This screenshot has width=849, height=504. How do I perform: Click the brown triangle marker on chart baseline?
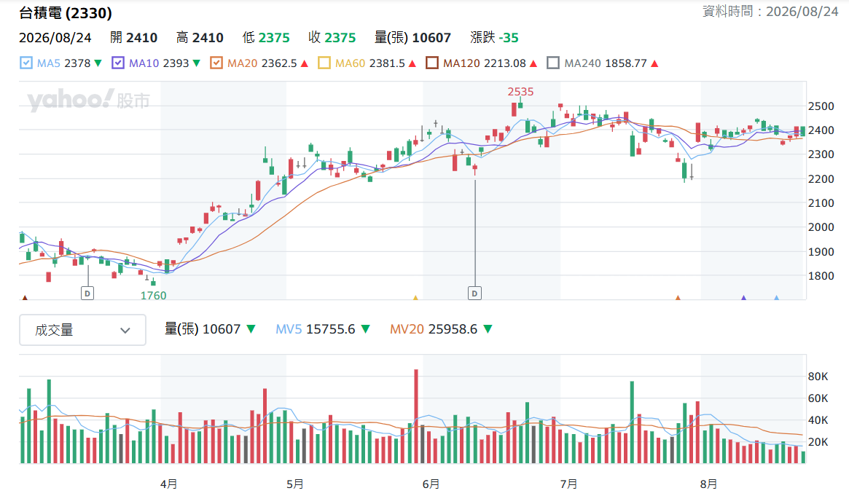(x=24, y=297)
